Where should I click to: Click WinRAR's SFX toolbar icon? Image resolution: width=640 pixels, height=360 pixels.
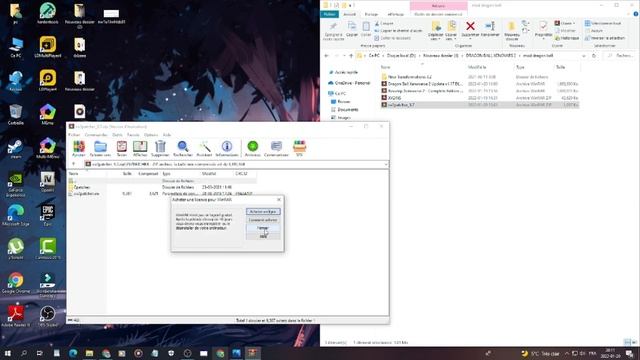(x=299, y=147)
